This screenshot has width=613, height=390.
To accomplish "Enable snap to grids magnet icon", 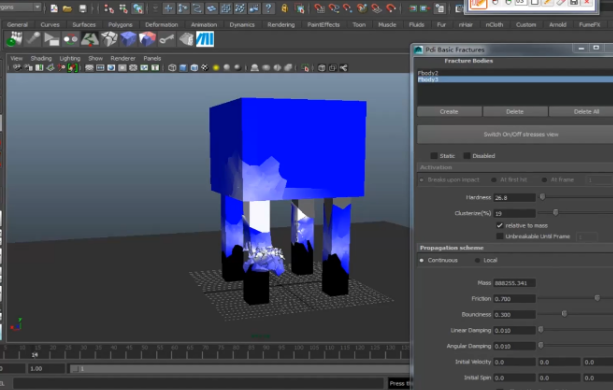I will click(319, 8).
